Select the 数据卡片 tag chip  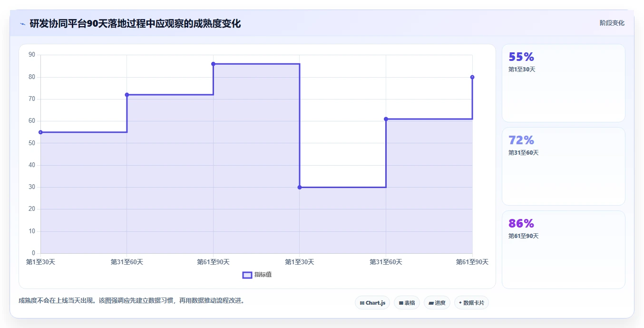(x=471, y=303)
